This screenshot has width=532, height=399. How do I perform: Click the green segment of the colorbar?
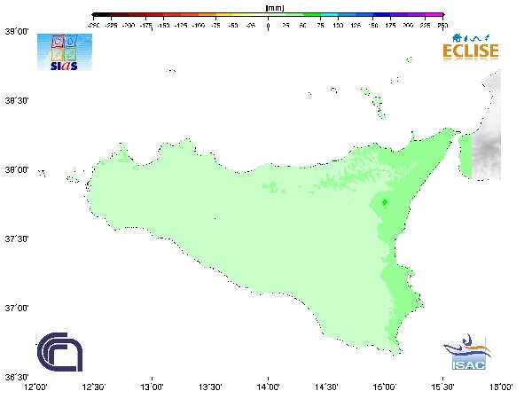pos(311,15)
